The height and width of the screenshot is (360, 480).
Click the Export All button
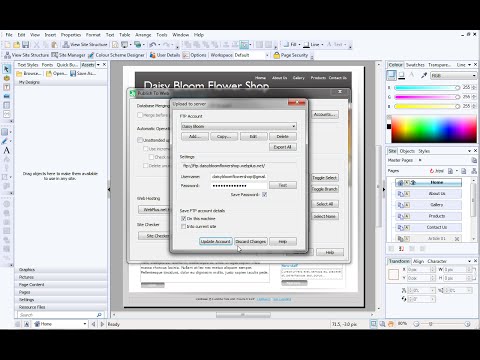click(x=283, y=147)
